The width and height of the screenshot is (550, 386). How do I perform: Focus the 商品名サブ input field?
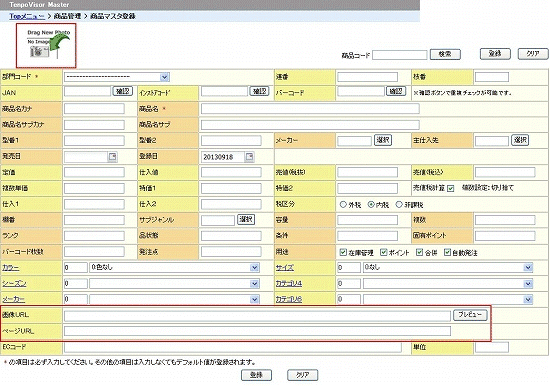310,125
